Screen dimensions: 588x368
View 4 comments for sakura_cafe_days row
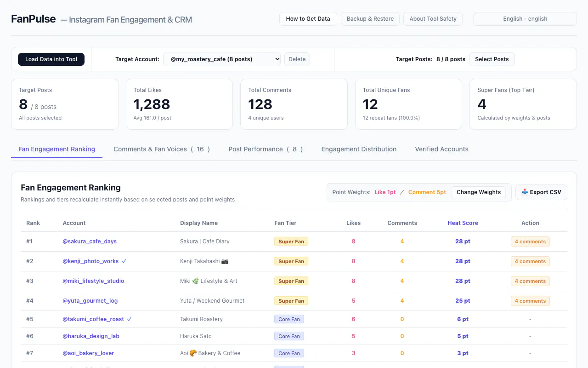[x=530, y=241]
